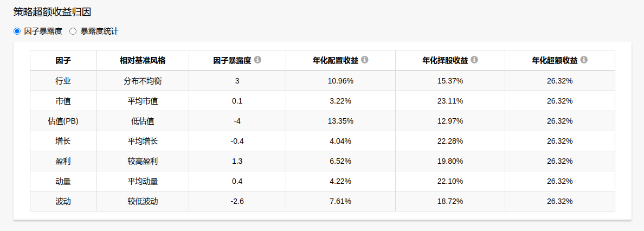This screenshot has width=644, height=231.
Task: Click info icon next to 因子暴露度 header
Action: (x=257, y=60)
